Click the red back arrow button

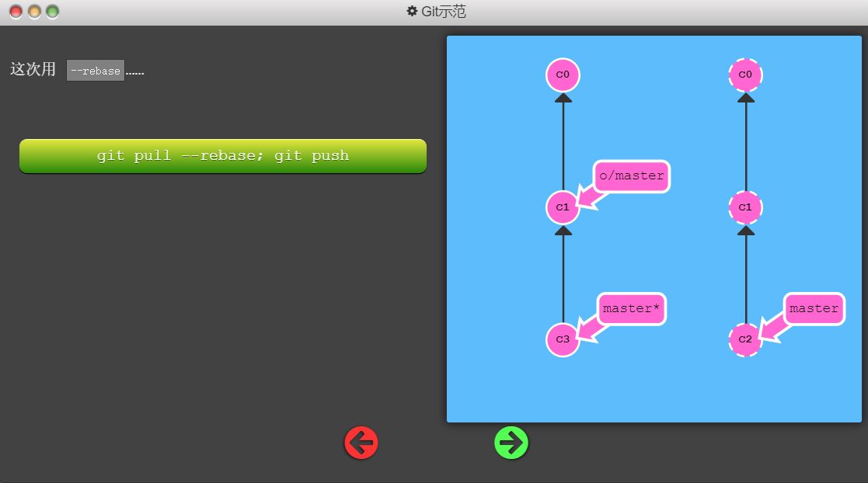tap(361, 443)
